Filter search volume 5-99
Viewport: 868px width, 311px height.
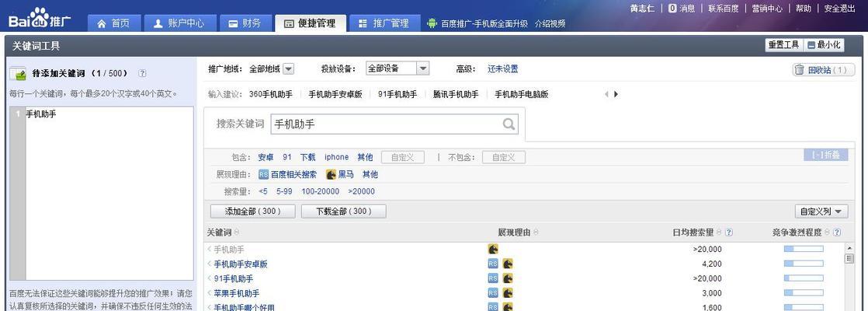pos(284,191)
